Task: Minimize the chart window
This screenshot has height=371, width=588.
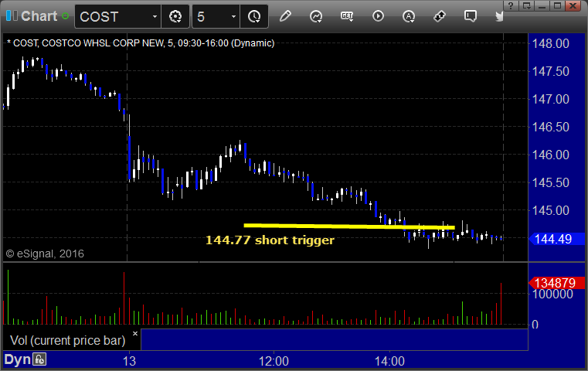Action: [542, 5]
